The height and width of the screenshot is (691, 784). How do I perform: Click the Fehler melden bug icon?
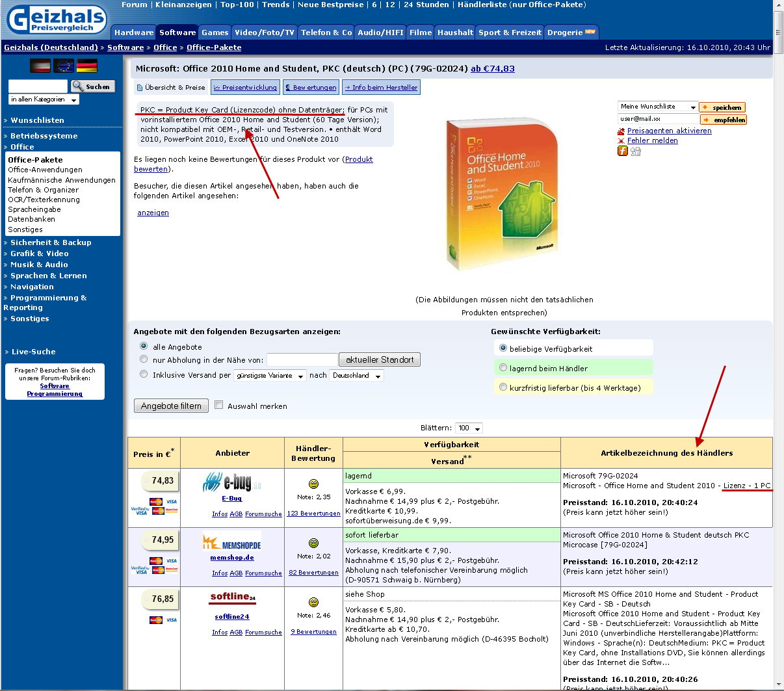(x=621, y=141)
